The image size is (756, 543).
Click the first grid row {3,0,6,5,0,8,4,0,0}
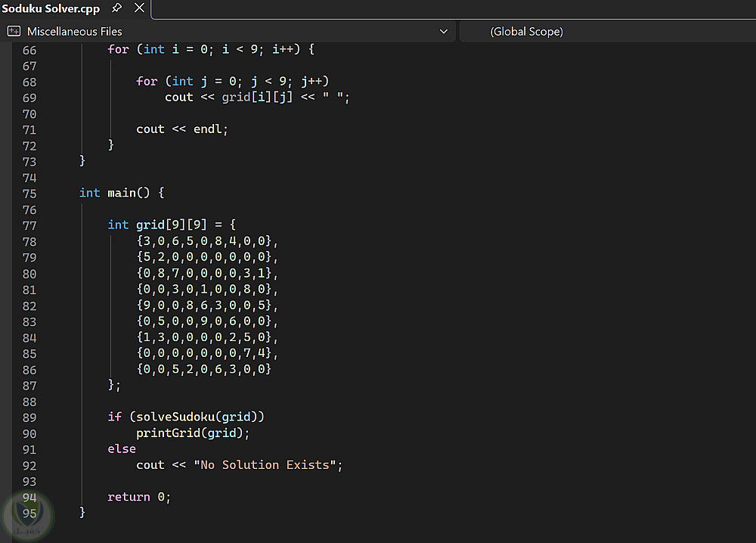tap(207, 240)
